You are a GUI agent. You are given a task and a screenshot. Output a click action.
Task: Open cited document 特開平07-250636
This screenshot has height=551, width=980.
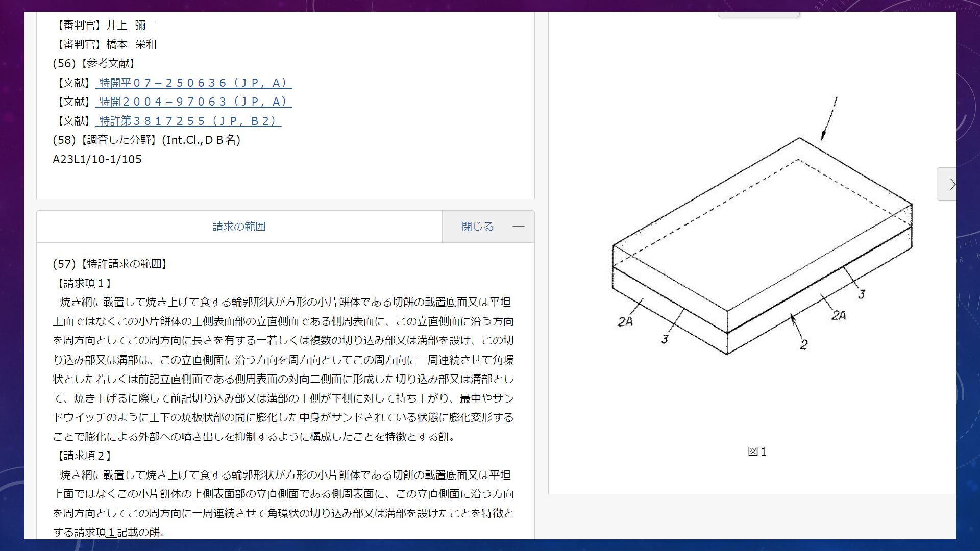click(193, 83)
